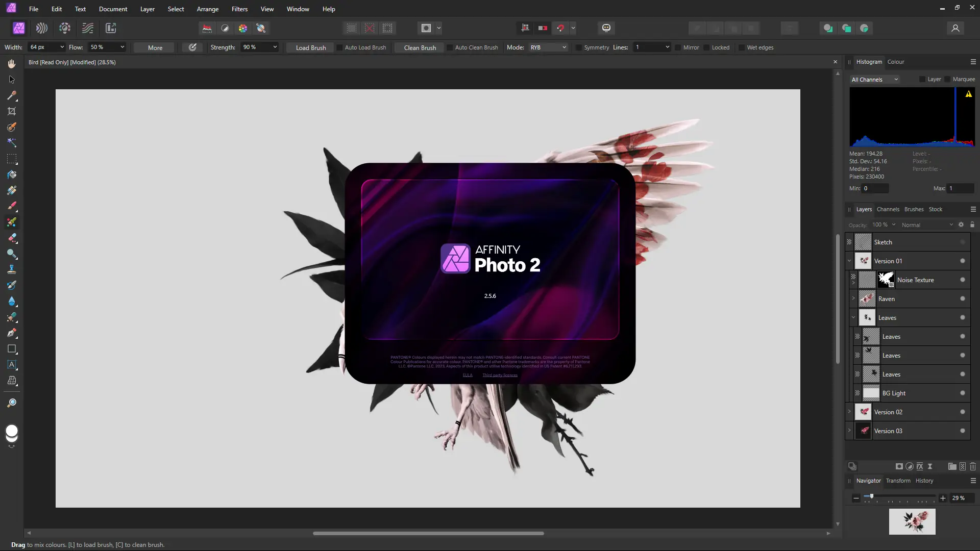
Task: Select the View hand tool
Action: tap(12, 64)
